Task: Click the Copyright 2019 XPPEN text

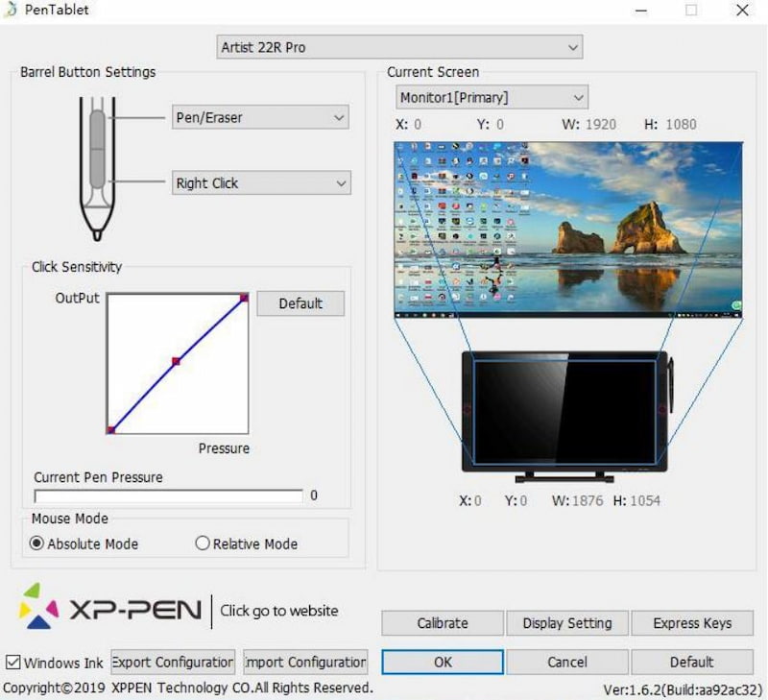Action: point(188,688)
